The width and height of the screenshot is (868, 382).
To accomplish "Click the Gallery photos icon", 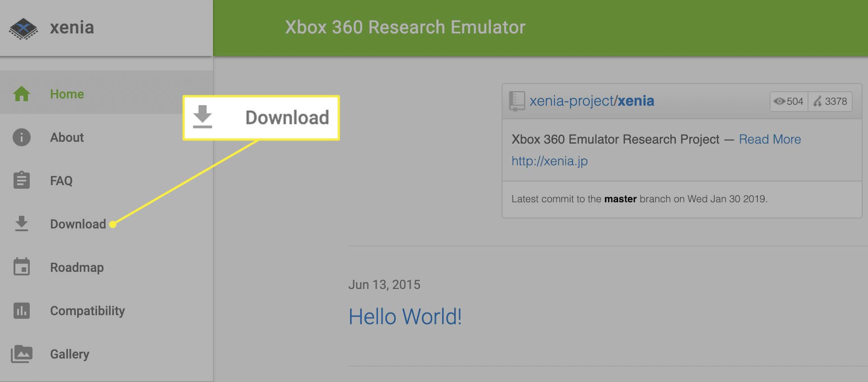I will pyautogui.click(x=22, y=354).
